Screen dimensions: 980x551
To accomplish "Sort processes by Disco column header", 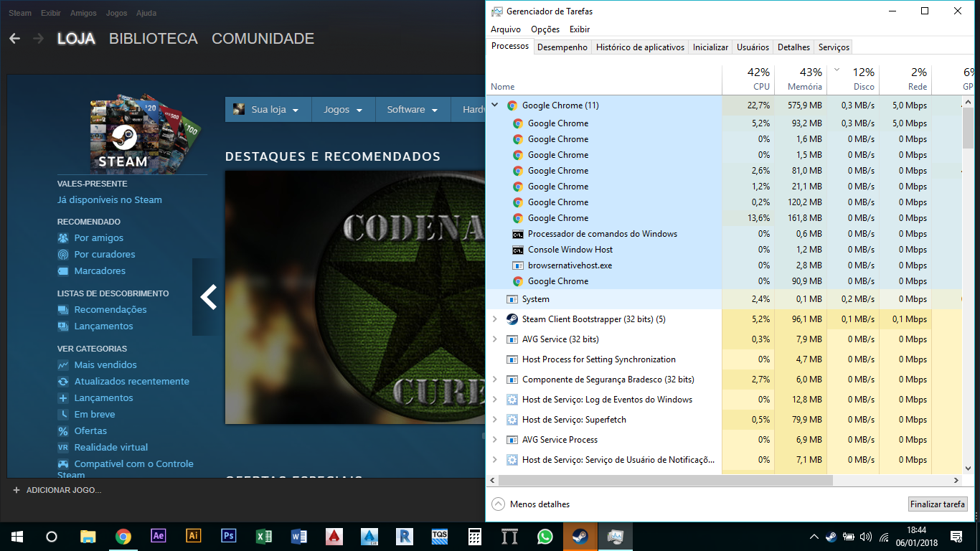I will [x=853, y=79].
